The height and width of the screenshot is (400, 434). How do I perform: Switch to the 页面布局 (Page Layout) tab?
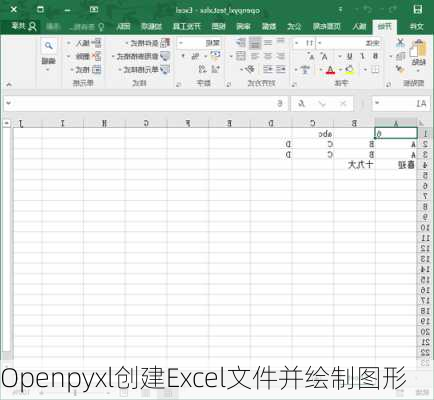coord(327,27)
